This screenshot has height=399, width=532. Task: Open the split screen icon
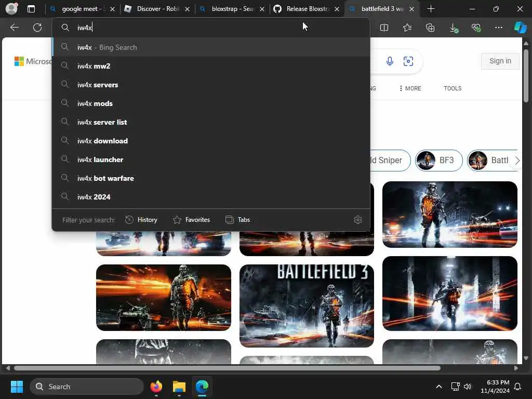384,28
